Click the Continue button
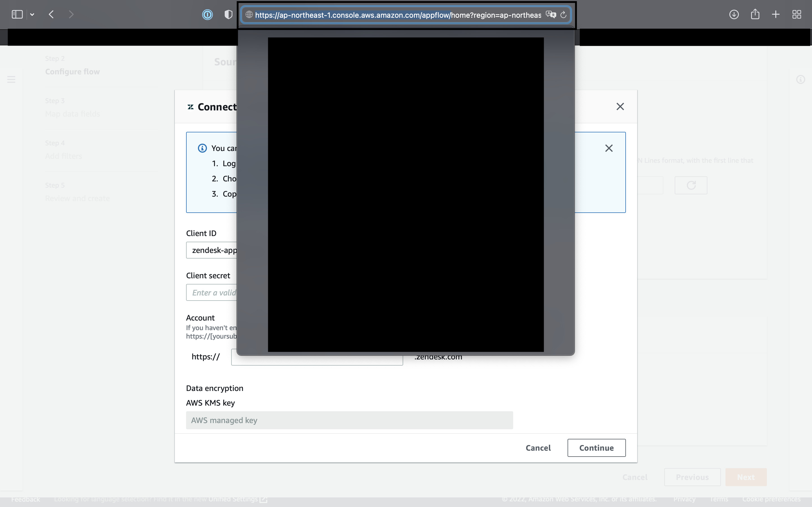The image size is (812, 507). point(596,448)
